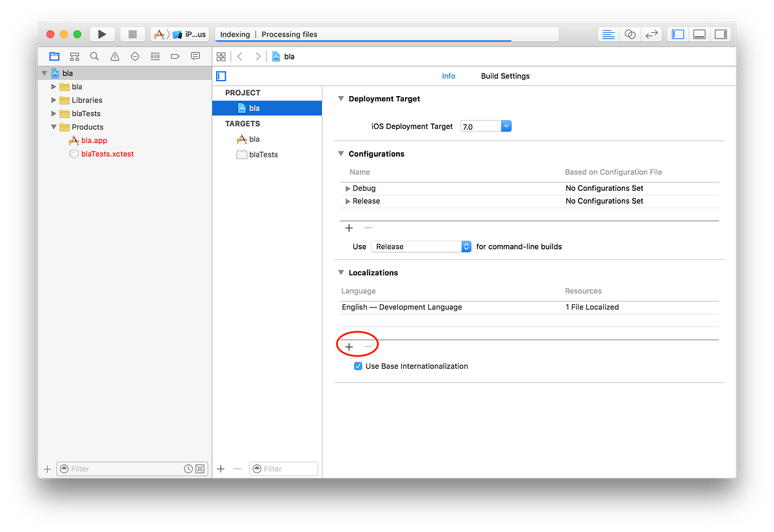Viewport: 774px width, 532px height.
Task: Open the Symbol navigator
Action: [x=74, y=56]
